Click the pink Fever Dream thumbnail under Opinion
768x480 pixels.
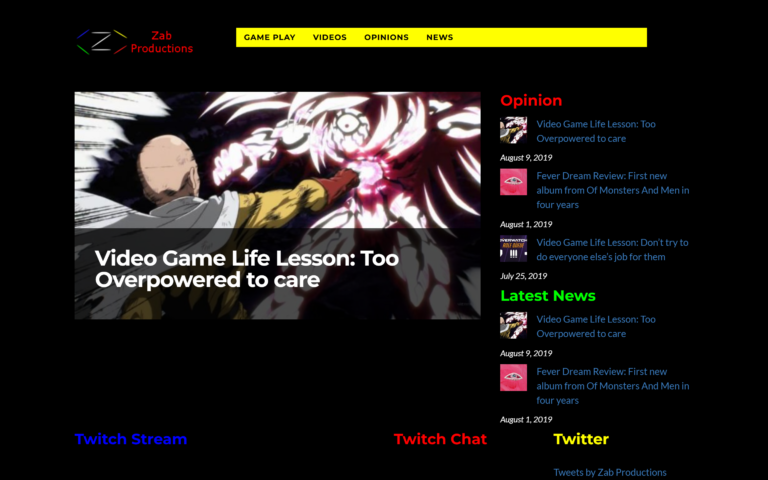[513, 182]
